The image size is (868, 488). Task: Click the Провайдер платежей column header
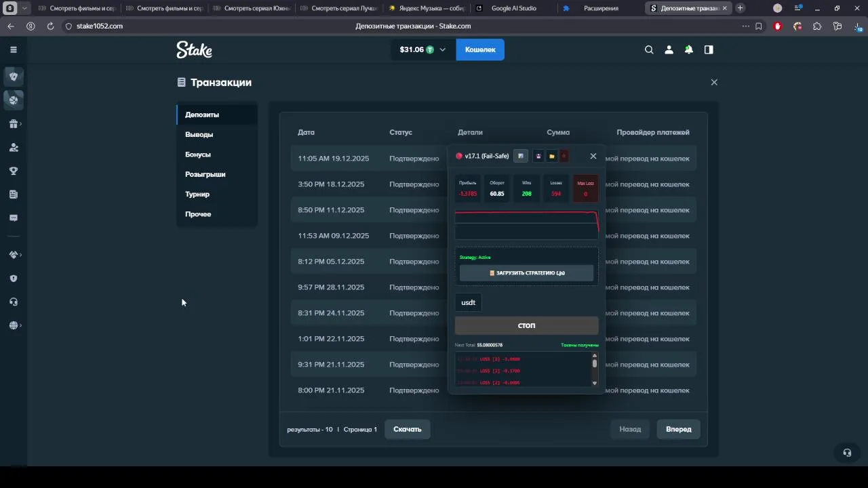(x=653, y=132)
